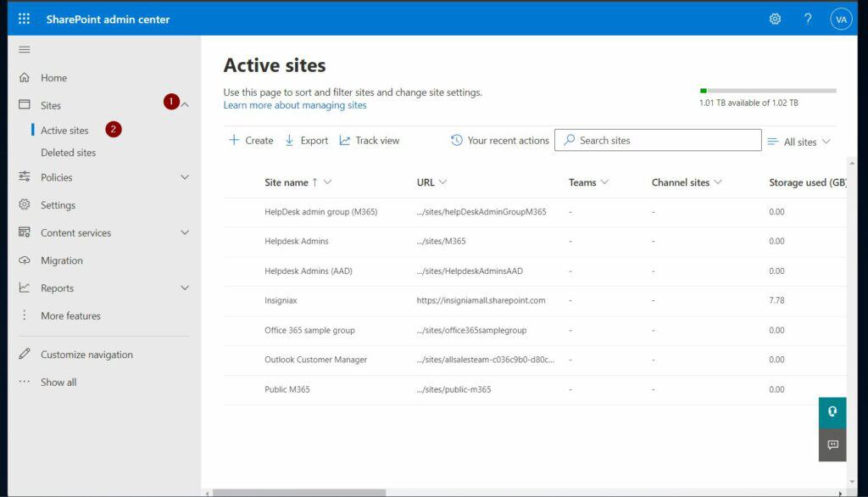Open the app launcher waffle icon
This screenshot has height=497, width=868.
click(24, 19)
